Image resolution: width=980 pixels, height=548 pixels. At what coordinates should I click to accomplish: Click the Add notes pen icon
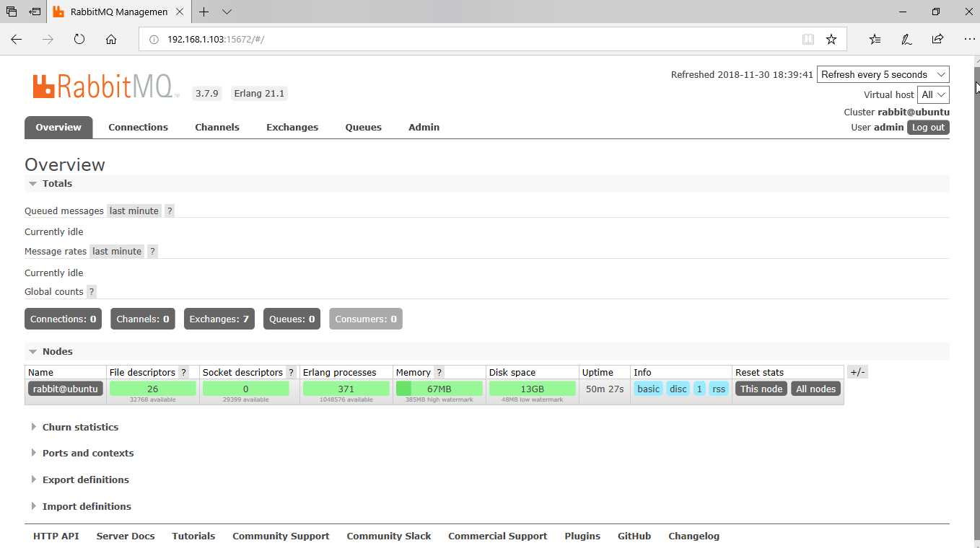(906, 40)
